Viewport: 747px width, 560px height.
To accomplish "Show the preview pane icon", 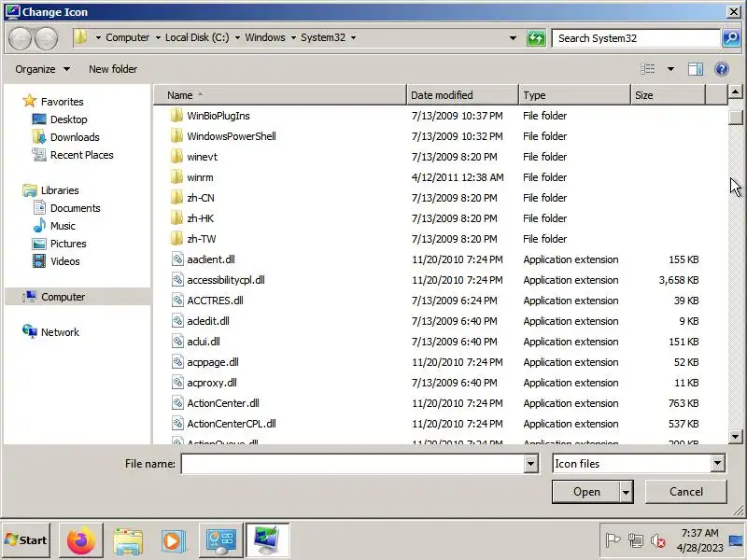I will (x=696, y=69).
